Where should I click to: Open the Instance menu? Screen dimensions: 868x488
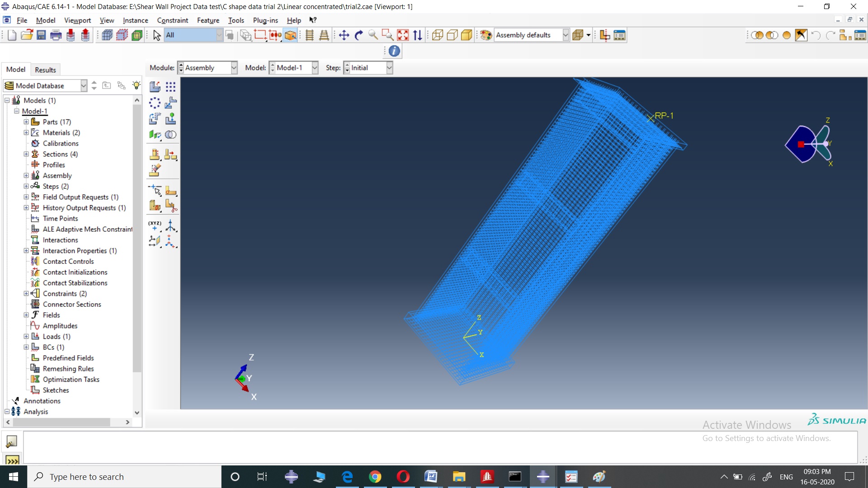[x=135, y=20]
